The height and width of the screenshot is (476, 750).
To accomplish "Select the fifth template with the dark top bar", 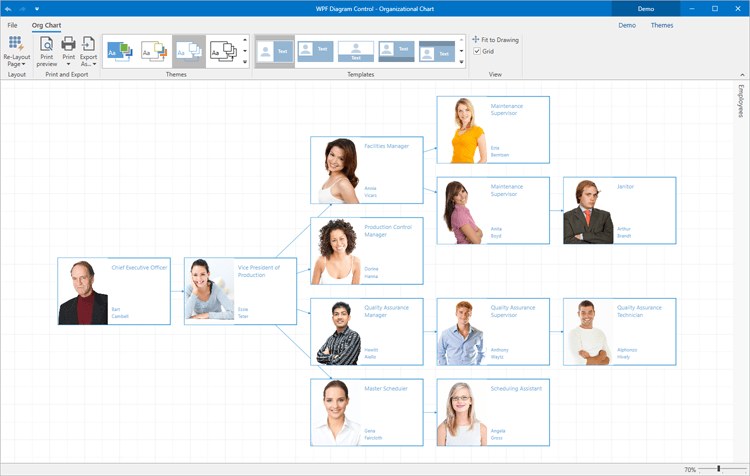I will coord(437,51).
